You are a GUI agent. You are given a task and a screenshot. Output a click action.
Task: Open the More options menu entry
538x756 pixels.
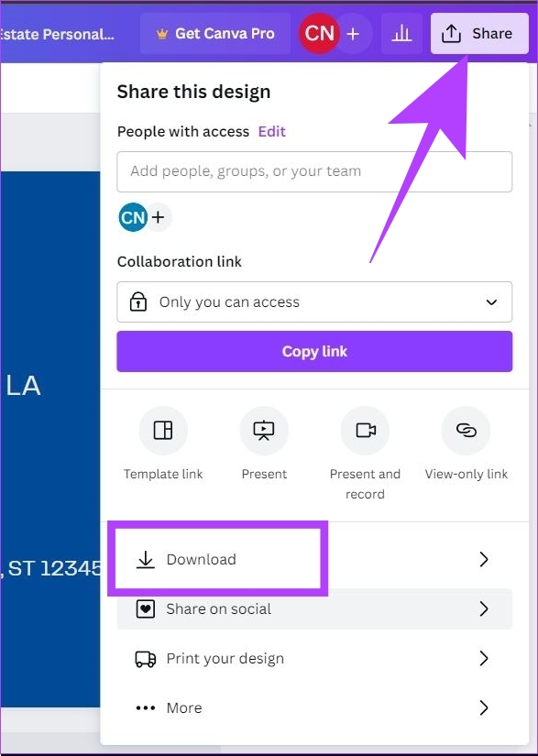pos(314,707)
